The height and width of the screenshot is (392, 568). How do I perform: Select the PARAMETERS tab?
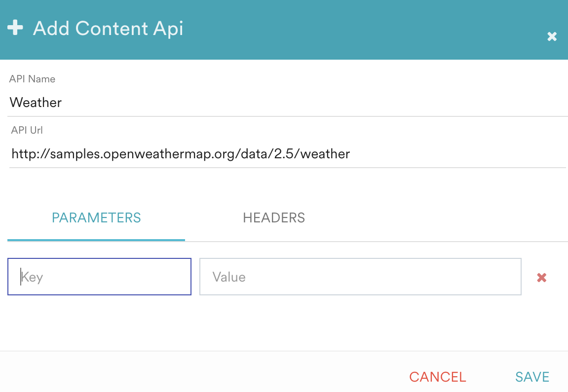pyautogui.click(x=96, y=217)
